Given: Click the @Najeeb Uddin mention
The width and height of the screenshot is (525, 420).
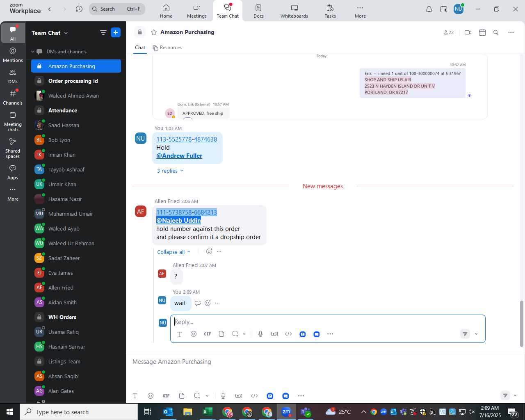Looking at the screenshot, I should click(178, 220).
